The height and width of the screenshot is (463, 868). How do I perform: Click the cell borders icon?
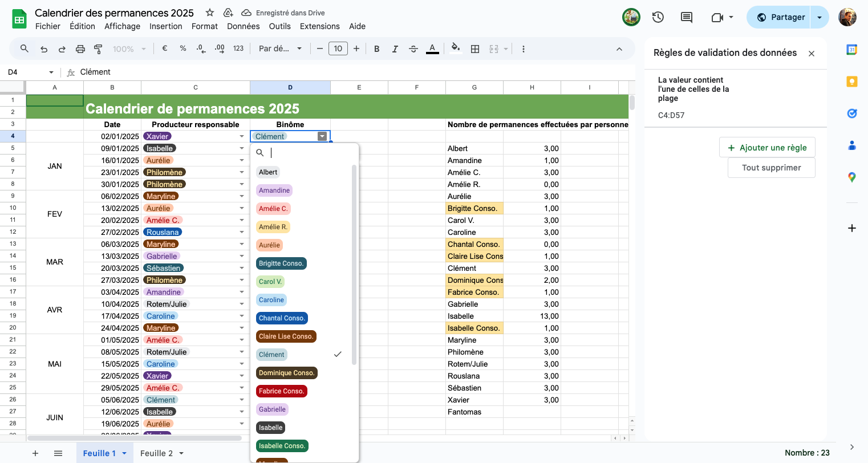[475, 49]
